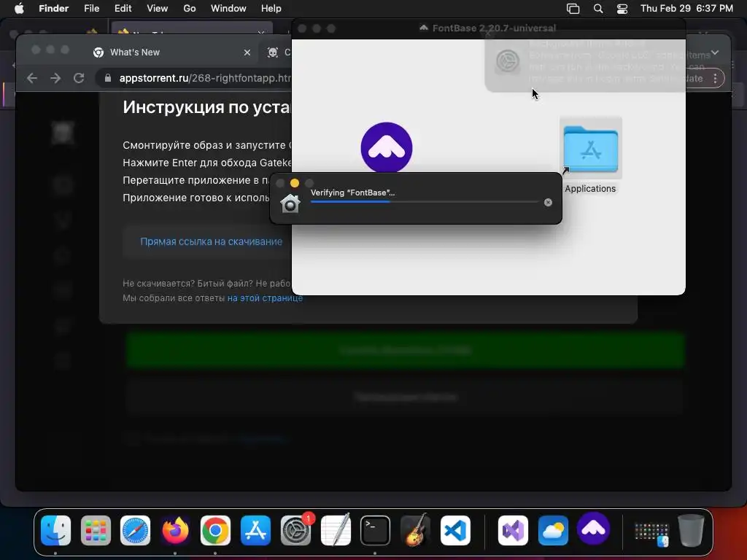Open Stage Manager icon in menu bar
This screenshot has width=747, height=560.
573,9
